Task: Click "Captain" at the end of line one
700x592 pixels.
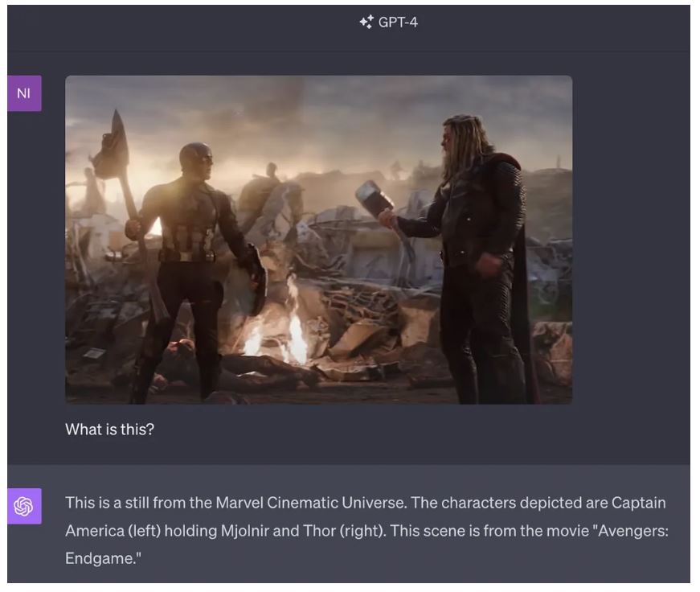Action: click(638, 503)
